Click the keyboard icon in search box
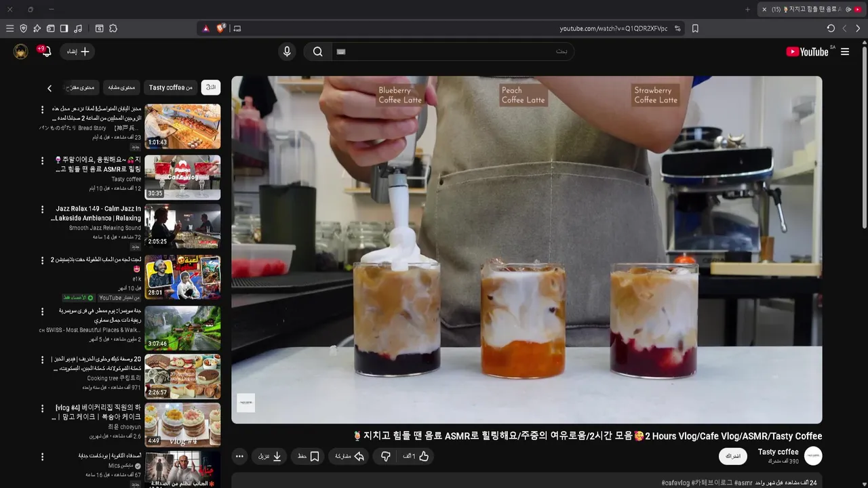The height and width of the screenshot is (488, 868). coord(341,52)
